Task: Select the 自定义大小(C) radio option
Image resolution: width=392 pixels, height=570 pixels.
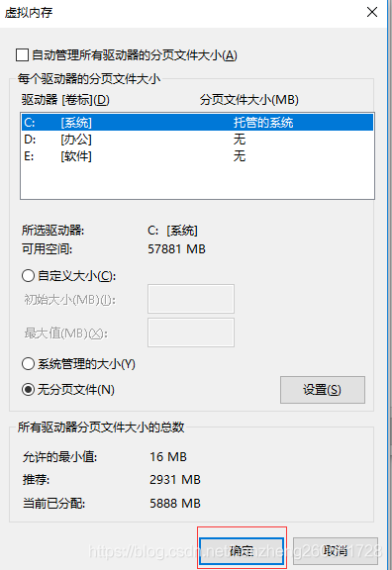Action: tap(28, 276)
